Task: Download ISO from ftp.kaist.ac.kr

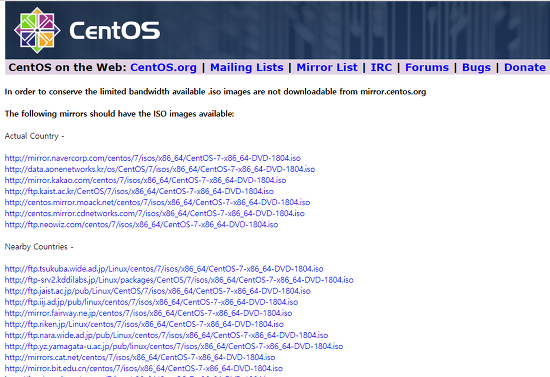Action: (x=139, y=191)
